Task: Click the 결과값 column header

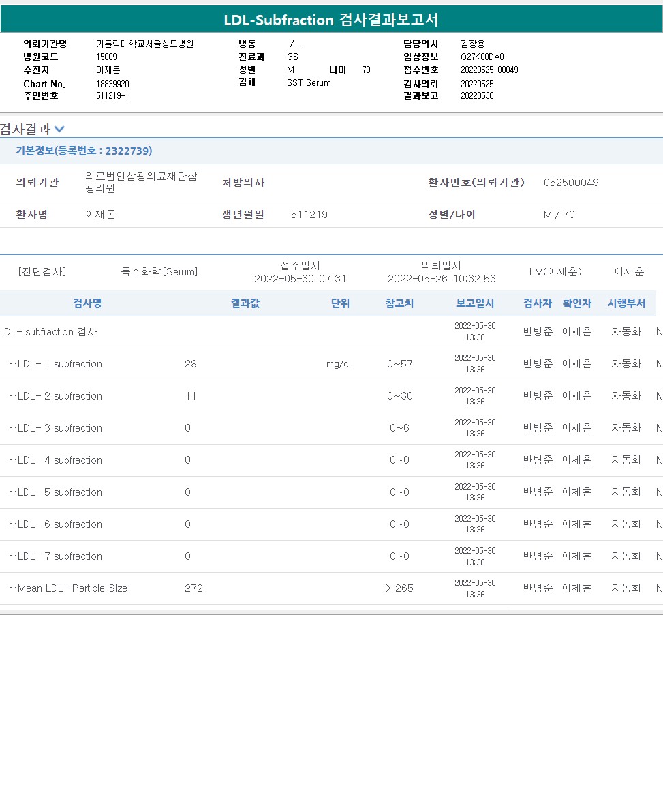Action: [x=245, y=303]
